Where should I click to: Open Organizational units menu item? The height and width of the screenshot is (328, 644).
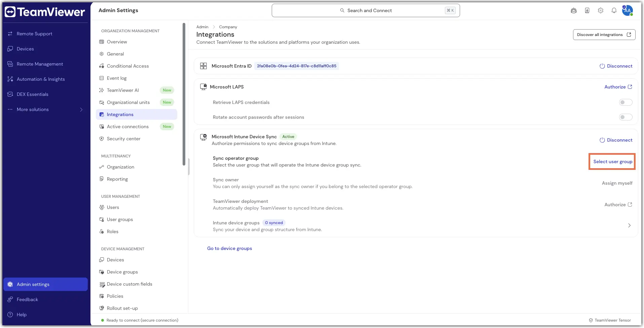pos(137,102)
